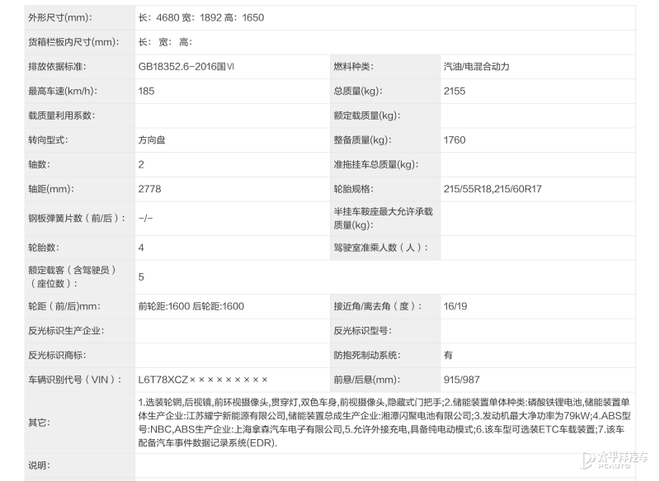Click the 货箱栏板内尺寸(mm) label
The width and height of the screenshot is (660, 482).
(74, 42)
